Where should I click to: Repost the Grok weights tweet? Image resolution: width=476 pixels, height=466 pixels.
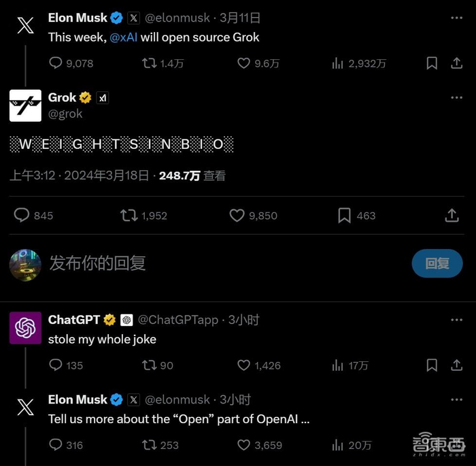click(x=129, y=216)
